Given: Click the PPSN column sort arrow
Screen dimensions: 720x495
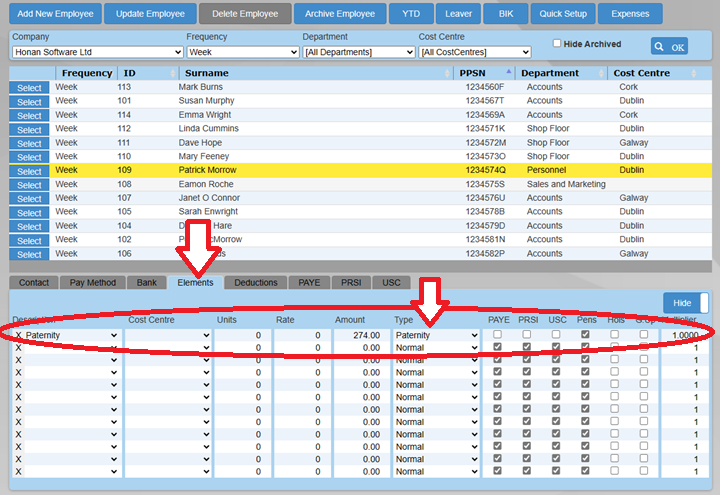Looking at the screenshot, I should 509,73.
